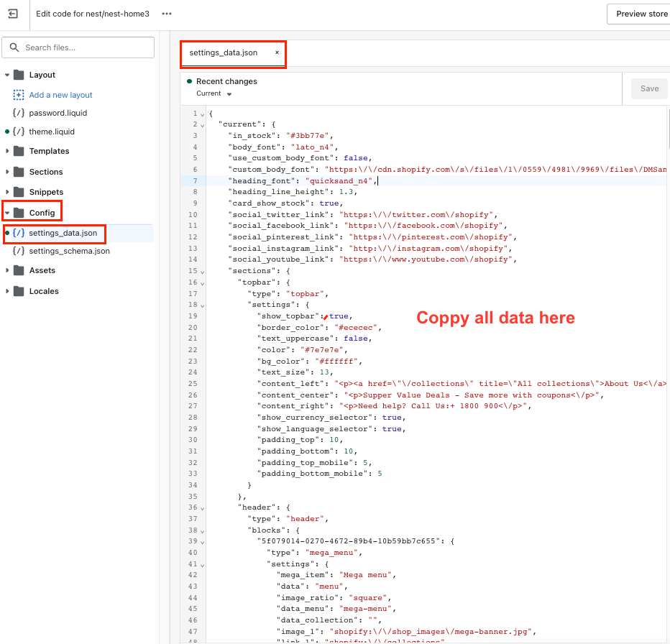Fold the "sections" block at line 15
Viewport: 670px width, 644px height.
click(203, 272)
